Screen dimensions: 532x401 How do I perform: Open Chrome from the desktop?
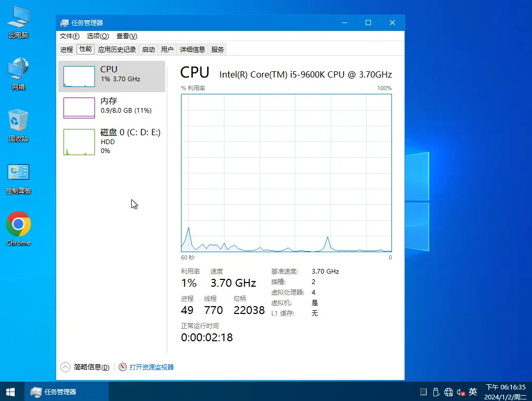pos(18,225)
